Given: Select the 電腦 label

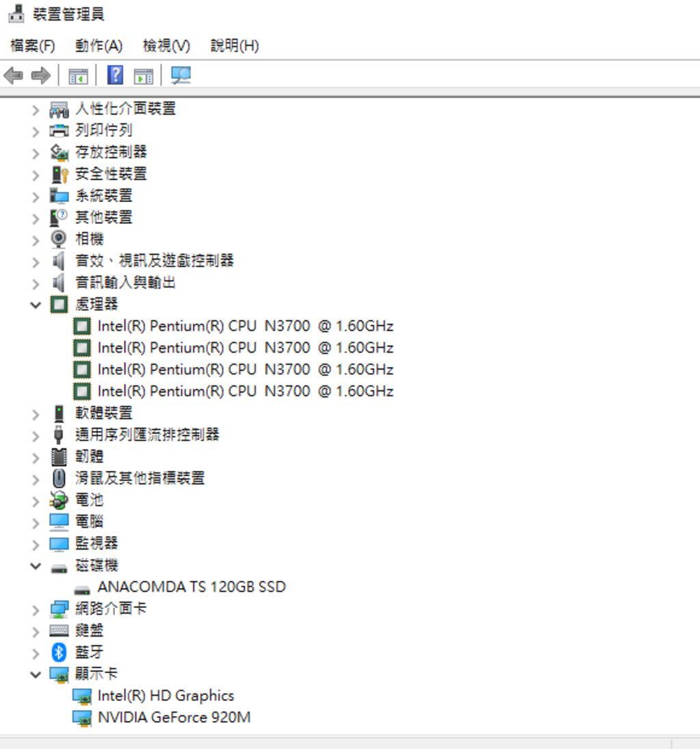Looking at the screenshot, I should click(x=89, y=522).
